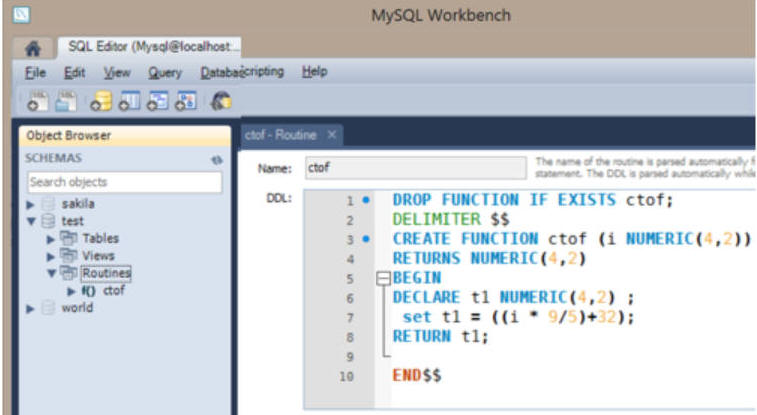Click the open SQL script toolbar icon
The width and height of the screenshot is (757, 415).
click(66, 101)
